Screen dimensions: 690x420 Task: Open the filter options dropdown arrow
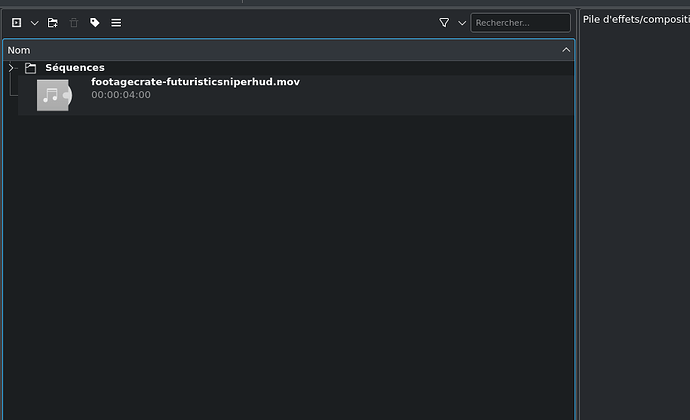coord(462,23)
